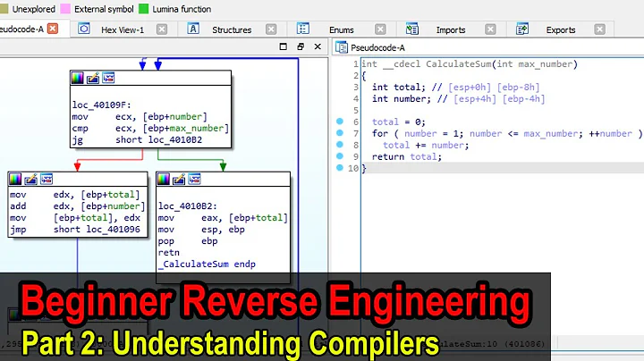The image size is (644, 361).
Task: Click the Exports tab icon
Action: pyautogui.click(x=522, y=29)
